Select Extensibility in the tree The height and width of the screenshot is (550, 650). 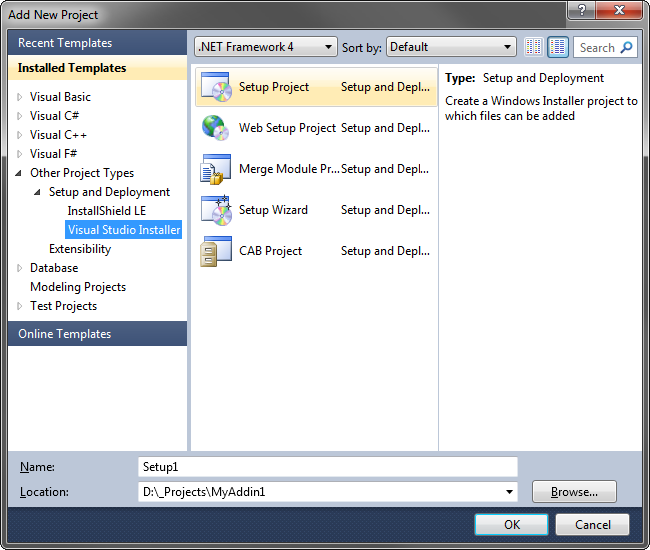[80, 249]
